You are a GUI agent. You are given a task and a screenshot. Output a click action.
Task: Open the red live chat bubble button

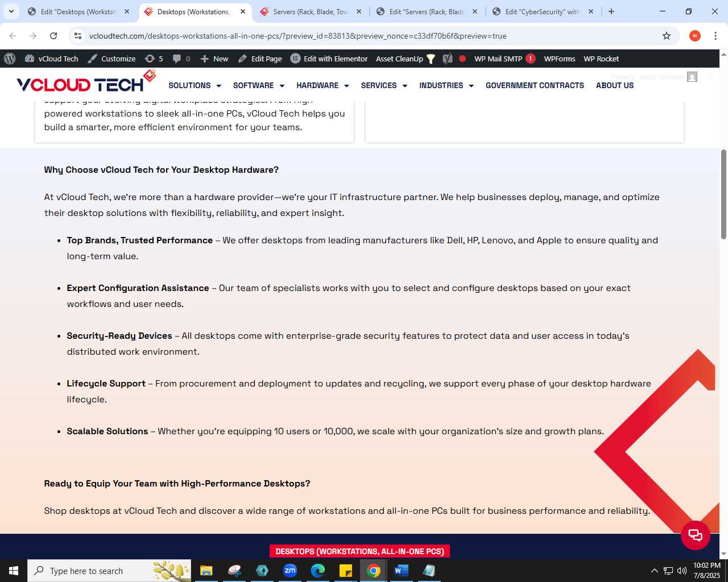pyautogui.click(x=696, y=535)
